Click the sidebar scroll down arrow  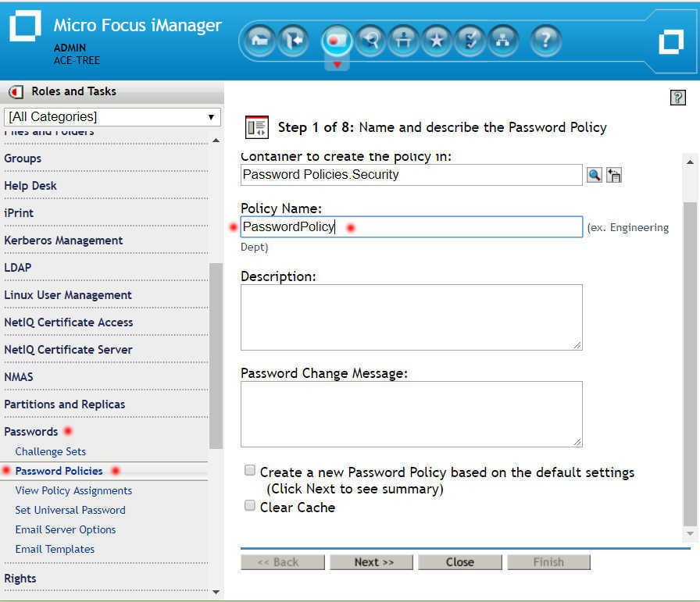(x=216, y=592)
